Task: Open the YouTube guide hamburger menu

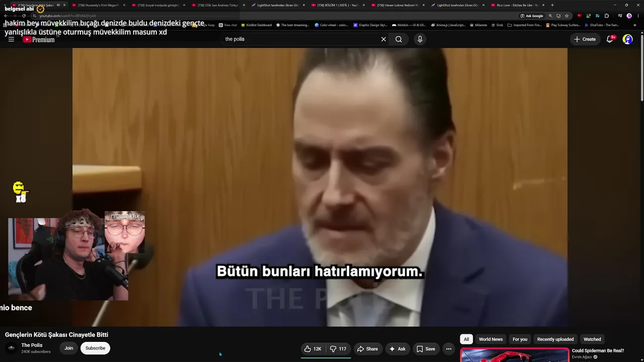Action: click(11, 39)
